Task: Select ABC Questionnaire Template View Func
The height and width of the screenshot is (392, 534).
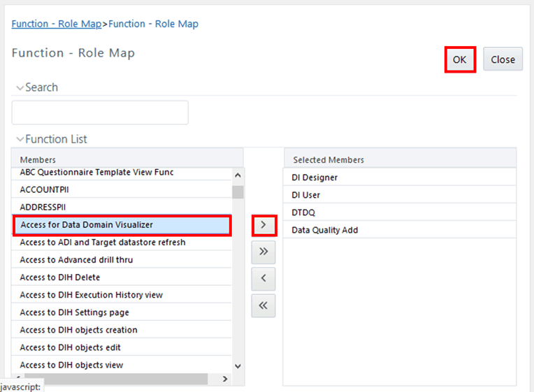Action: 122,173
